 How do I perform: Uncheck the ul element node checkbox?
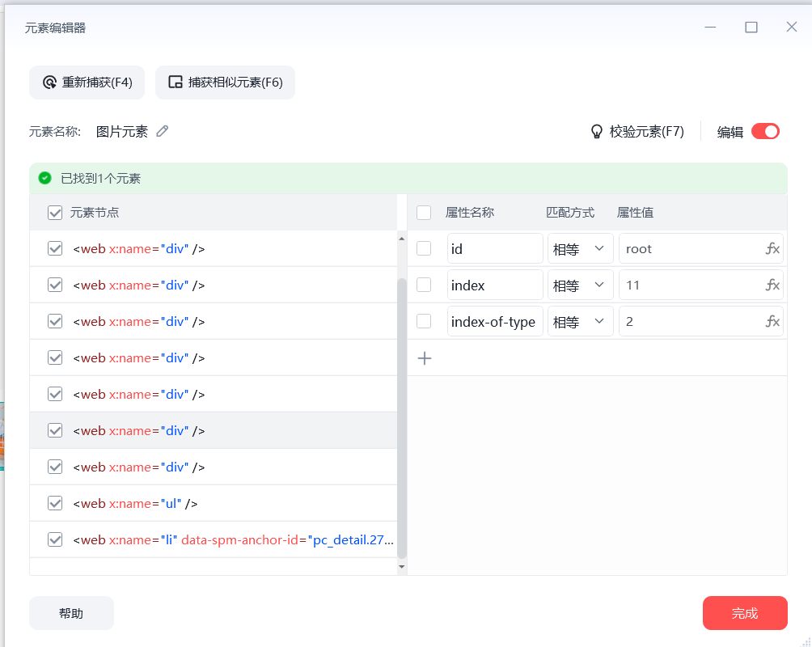(x=55, y=503)
